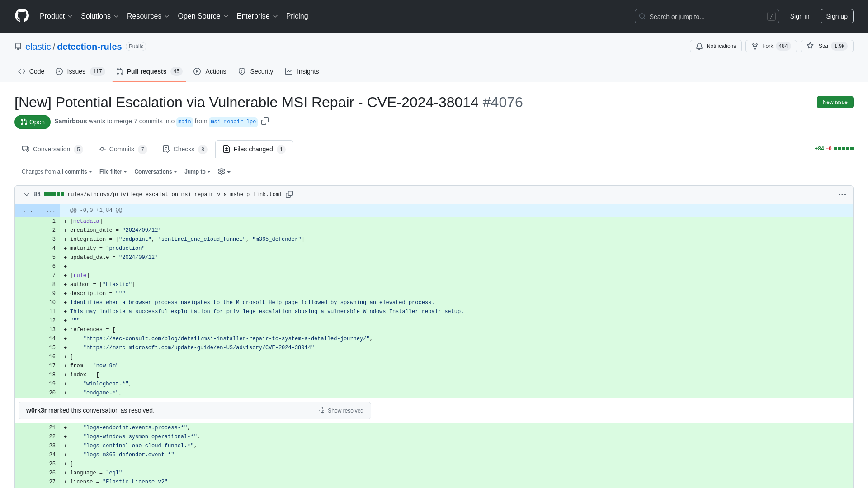Open the Product dropdown menu
This screenshot has height=488, width=868.
click(x=56, y=16)
